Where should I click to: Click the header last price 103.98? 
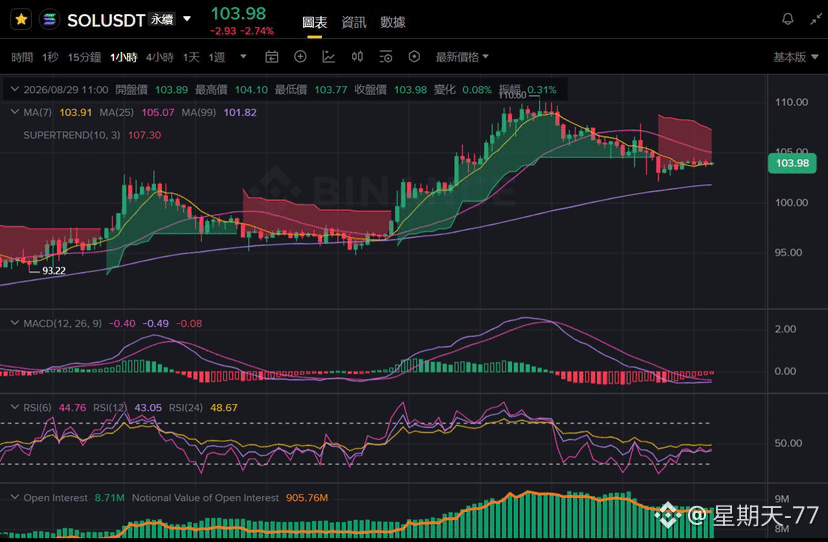tap(238, 13)
